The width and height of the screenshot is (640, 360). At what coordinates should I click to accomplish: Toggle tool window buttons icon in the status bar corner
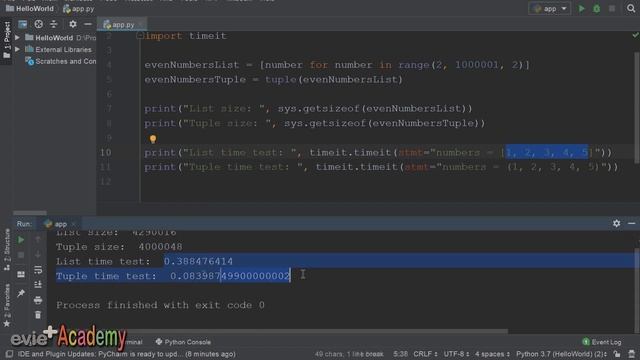coord(9,354)
